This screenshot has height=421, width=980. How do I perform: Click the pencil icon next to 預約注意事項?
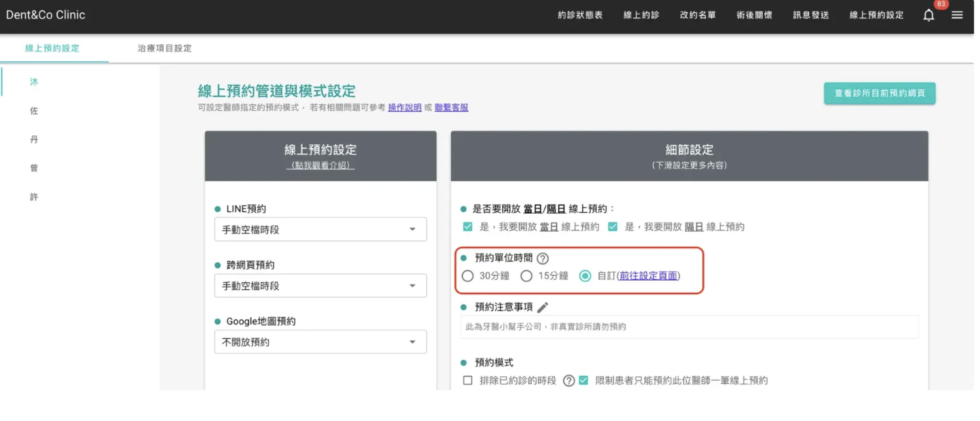(542, 307)
